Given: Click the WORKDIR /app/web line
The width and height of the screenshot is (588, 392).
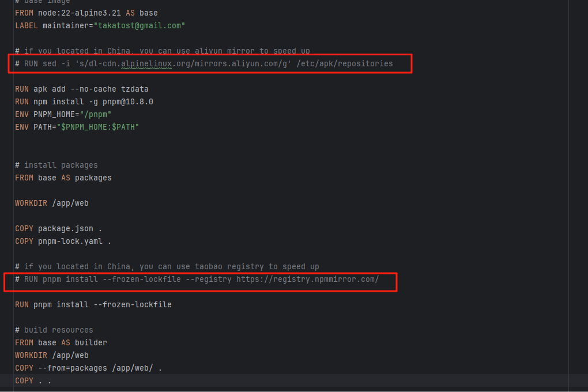Looking at the screenshot, I should tap(52, 203).
